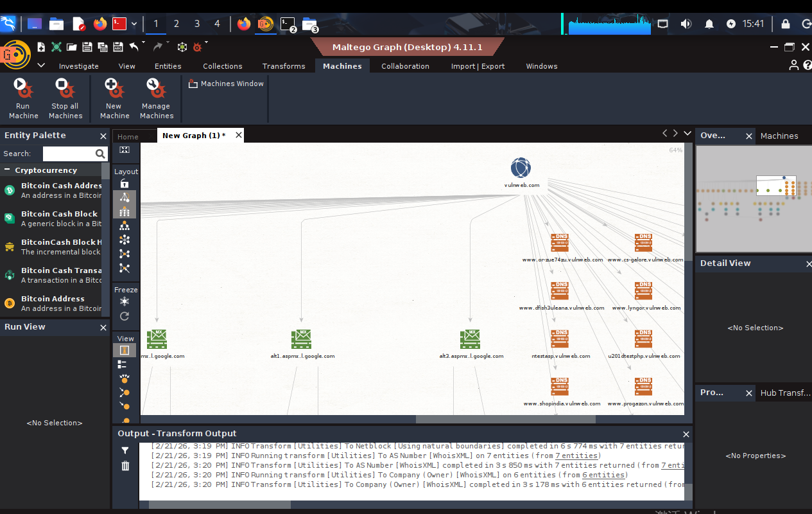Click the entity hexagon icon in quick toolbar

(x=182, y=47)
